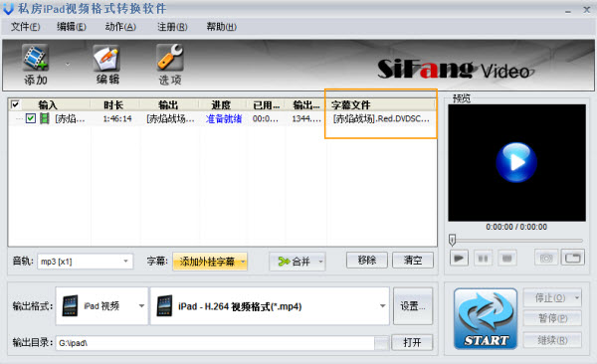The height and width of the screenshot is (364, 597).
Task: Open the 音轨 mp3 [x1] dropdown
Action: (x=85, y=262)
